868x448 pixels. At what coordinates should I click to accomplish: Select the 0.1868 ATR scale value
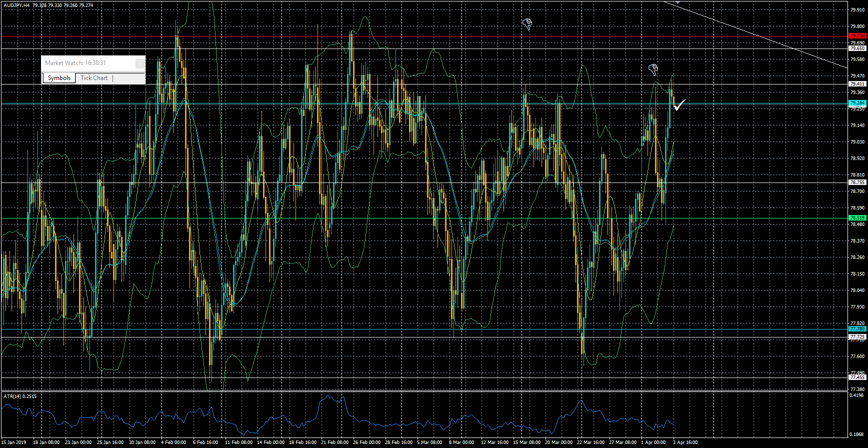(x=856, y=434)
